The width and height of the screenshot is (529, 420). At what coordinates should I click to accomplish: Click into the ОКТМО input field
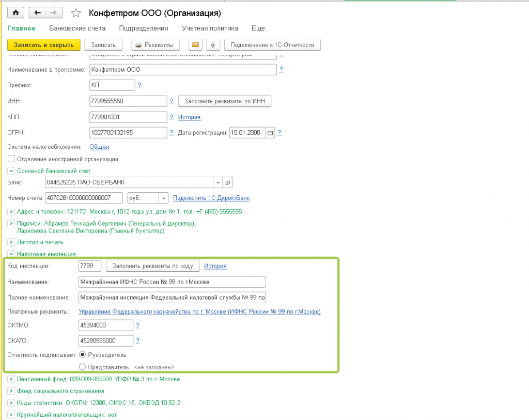click(105, 325)
